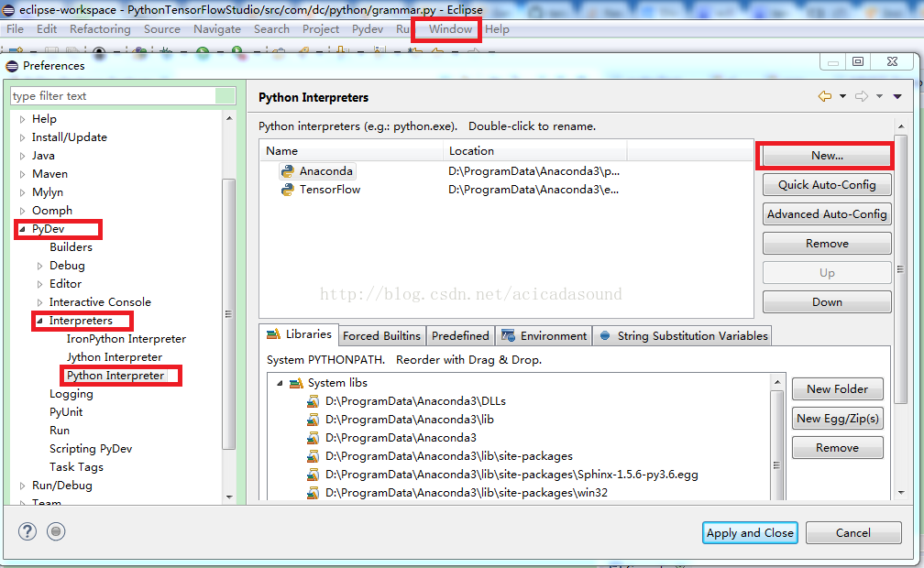Screen dimensions: 924x568
Task: Select Logging in preferences tree
Action: pos(71,394)
